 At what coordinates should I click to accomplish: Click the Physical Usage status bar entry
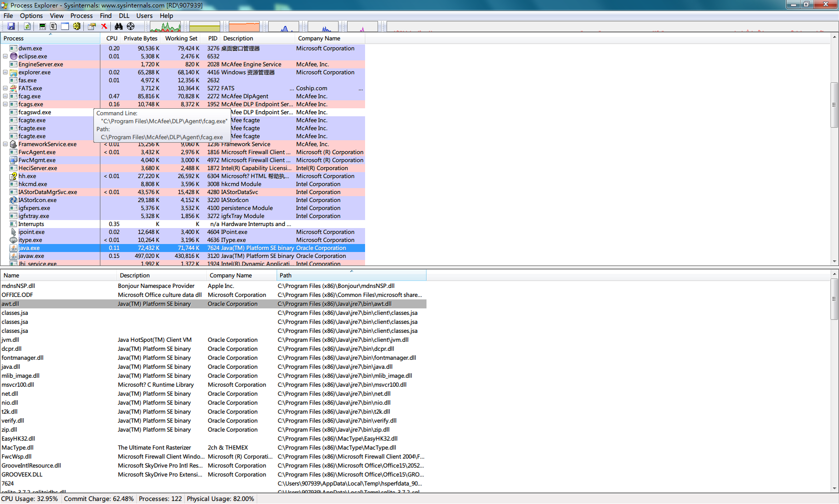click(220, 499)
